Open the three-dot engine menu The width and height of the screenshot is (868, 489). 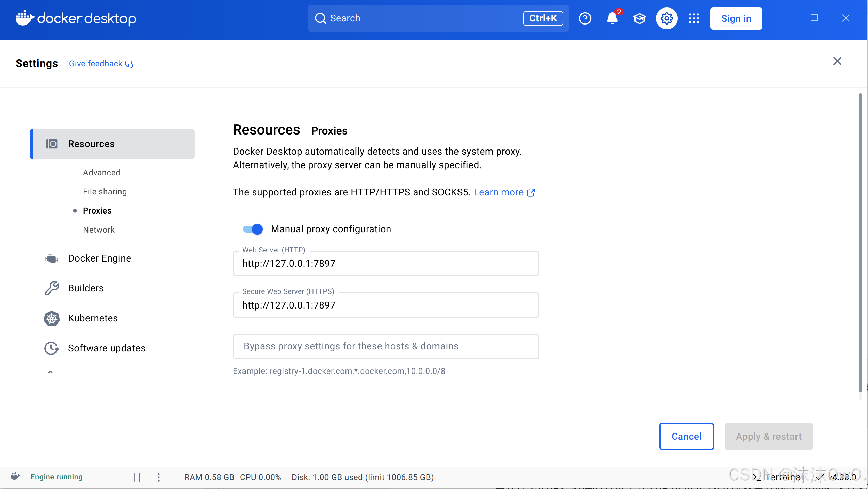(x=159, y=477)
